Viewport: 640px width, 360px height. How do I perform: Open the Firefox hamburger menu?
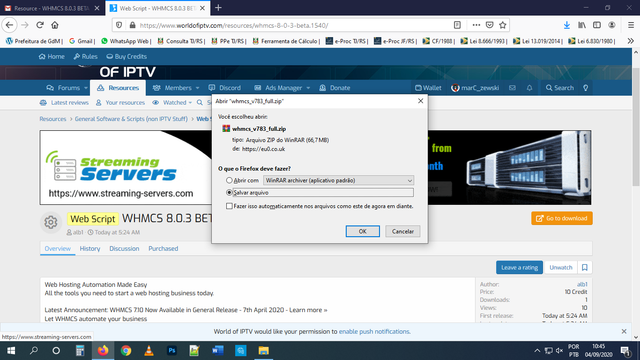[x=631, y=25]
